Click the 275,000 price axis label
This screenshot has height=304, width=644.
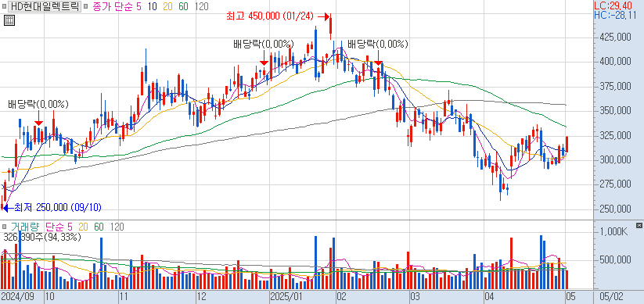(615, 184)
